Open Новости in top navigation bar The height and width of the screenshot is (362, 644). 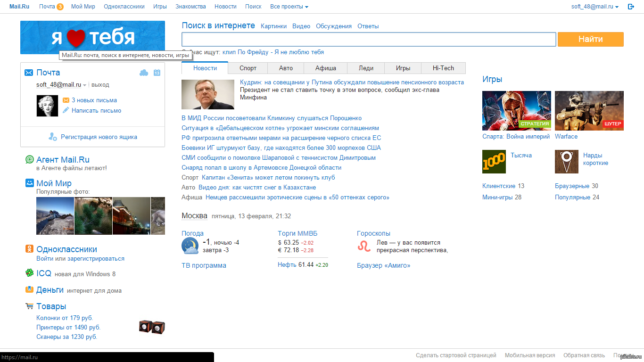click(225, 7)
